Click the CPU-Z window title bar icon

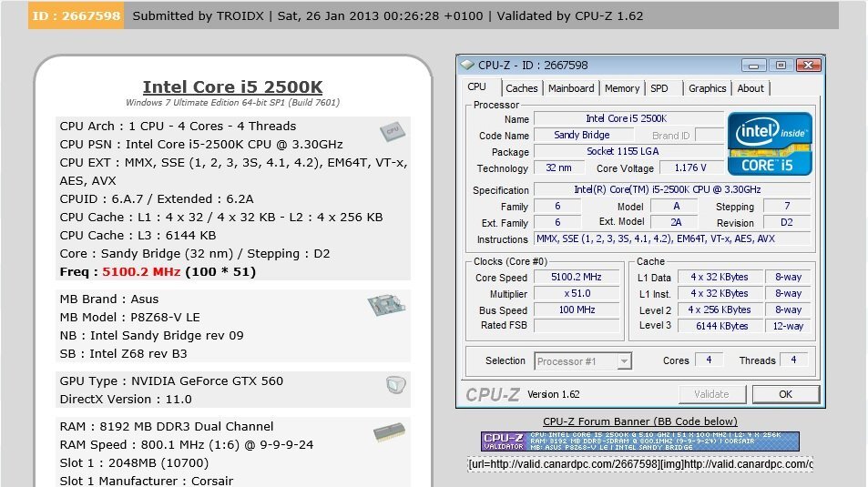468,66
